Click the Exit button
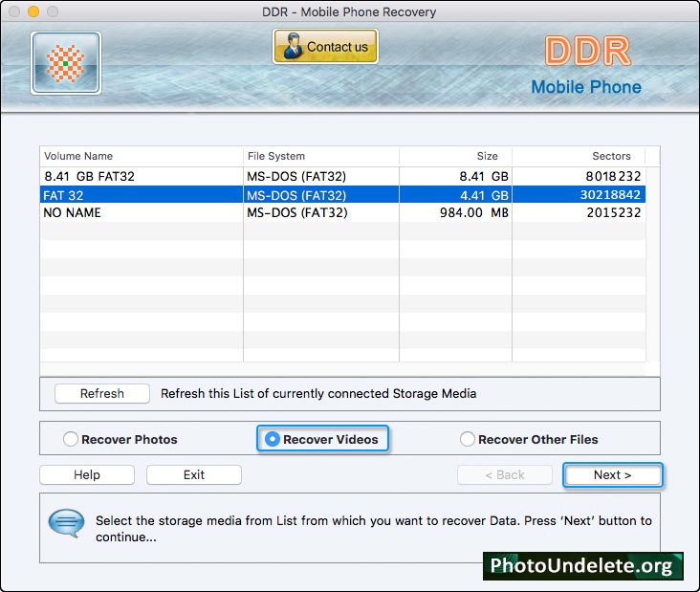 coord(194,474)
